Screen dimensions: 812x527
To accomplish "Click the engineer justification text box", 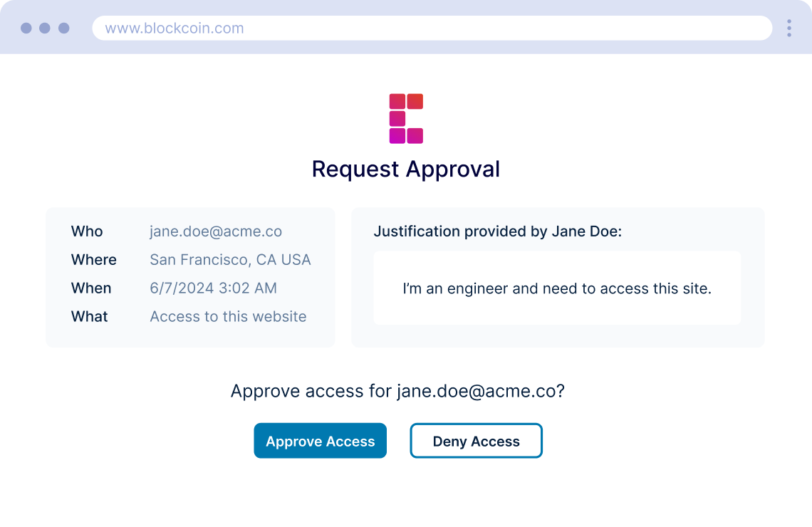I will (x=557, y=288).
